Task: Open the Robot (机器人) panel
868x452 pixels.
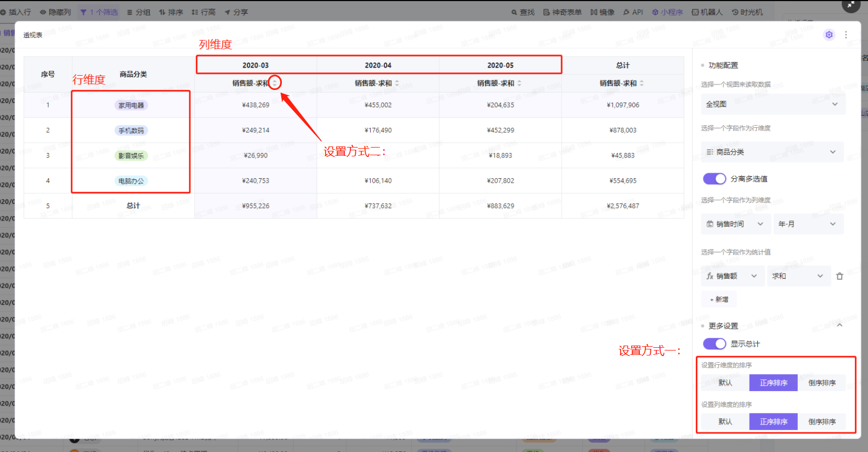Action: point(707,12)
